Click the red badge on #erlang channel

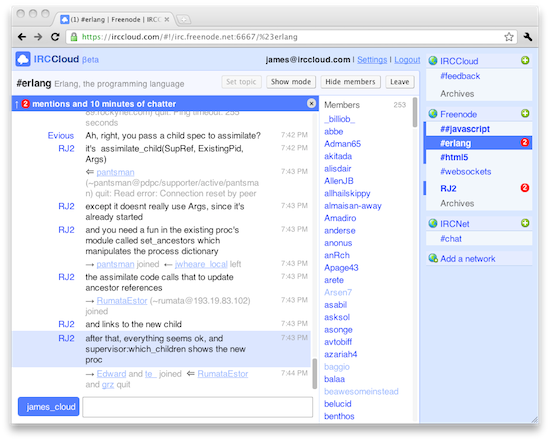click(525, 142)
